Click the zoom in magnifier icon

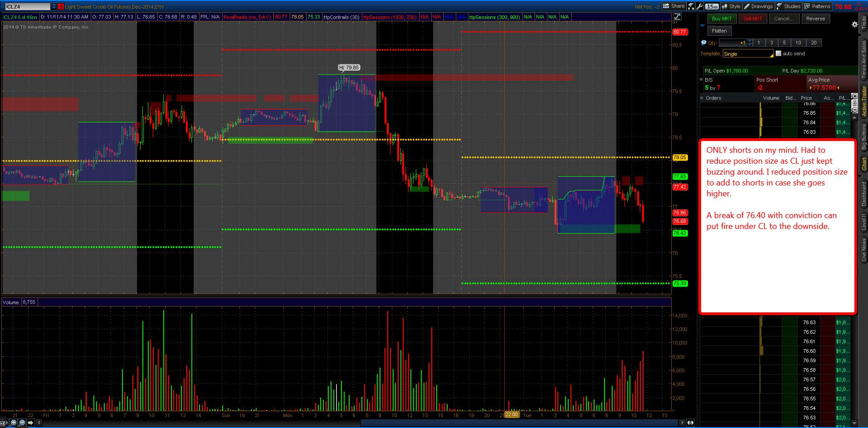click(13, 423)
